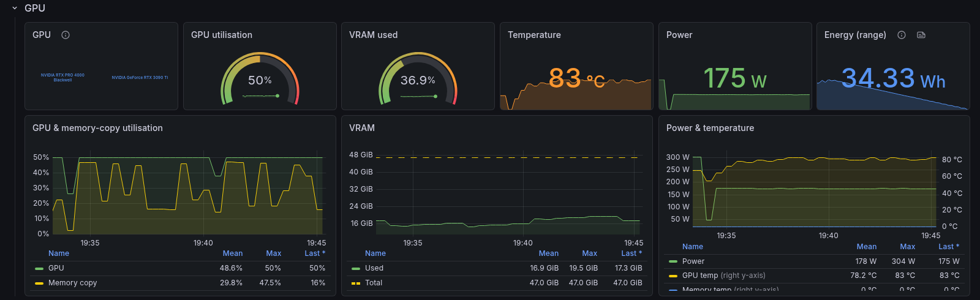The image size is (980, 300).
Task: Collapse the GPU dashboard row chevron
Action: pos(15,8)
